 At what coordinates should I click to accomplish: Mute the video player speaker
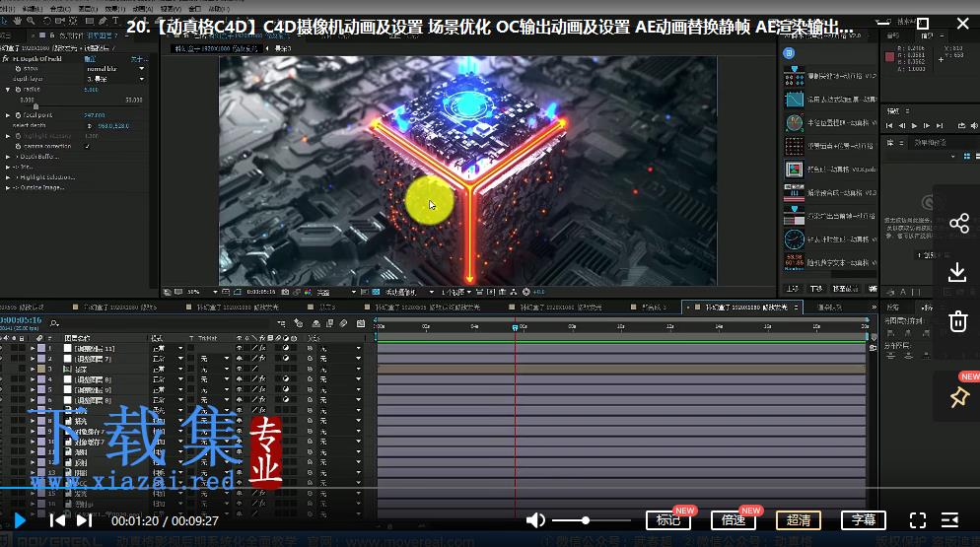tap(535, 520)
